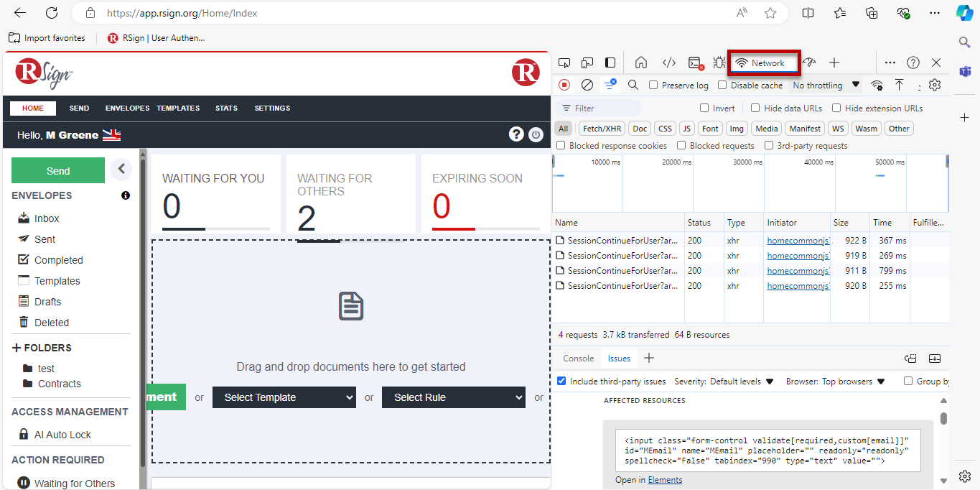The image size is (980, 490).
Task: Click the Import HAR upload arrow icon
Action: (x=899, y=85)
